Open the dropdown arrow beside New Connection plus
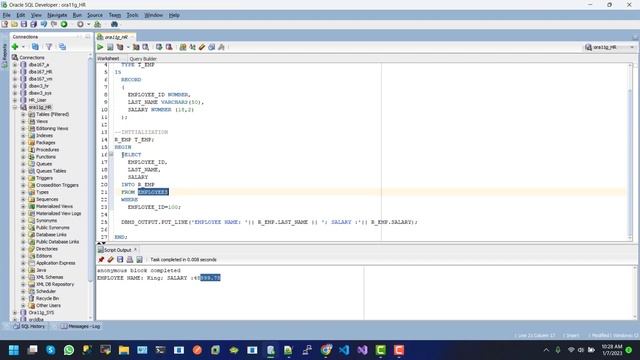Image resolution: width=640 pixels, height=360 pixels. point(23,47)
